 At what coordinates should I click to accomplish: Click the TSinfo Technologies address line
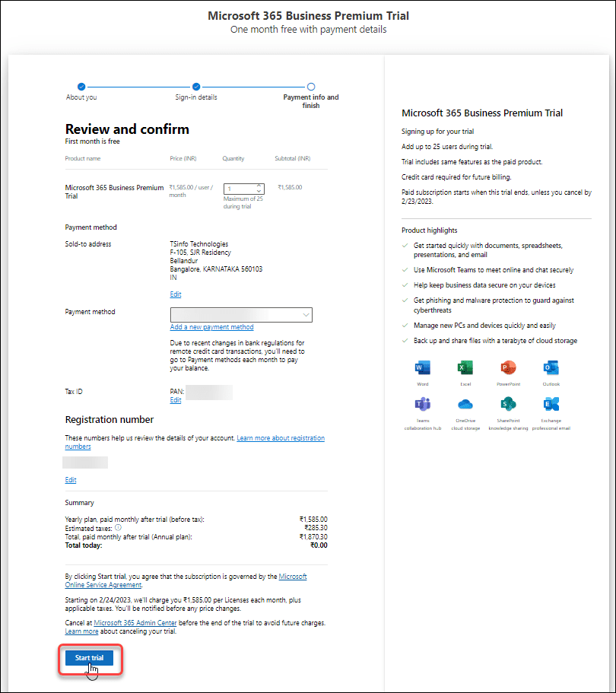point(199,244)
